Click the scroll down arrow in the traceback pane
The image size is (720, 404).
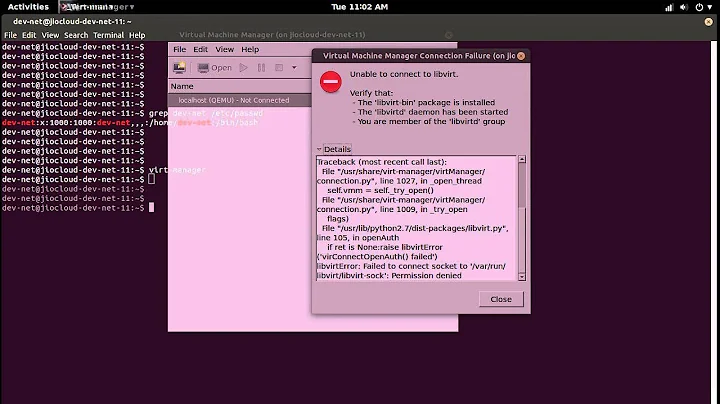point(522,276)
